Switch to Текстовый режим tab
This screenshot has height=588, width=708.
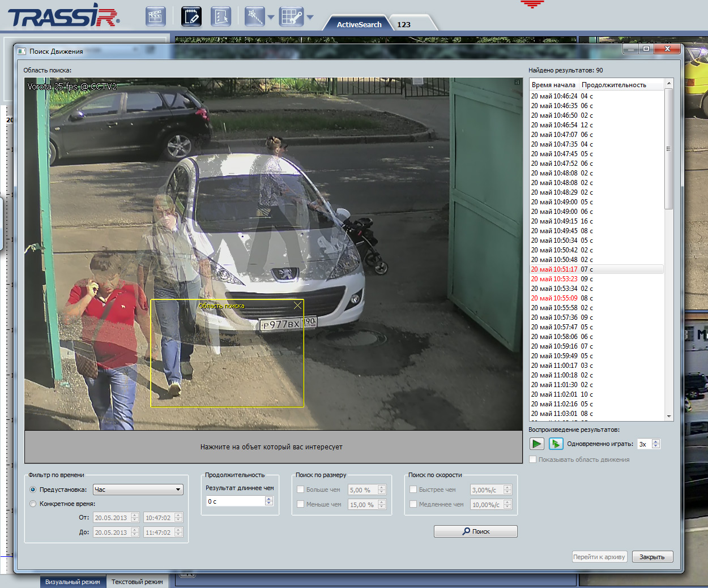pyautogui.click(x=137, y=582)
